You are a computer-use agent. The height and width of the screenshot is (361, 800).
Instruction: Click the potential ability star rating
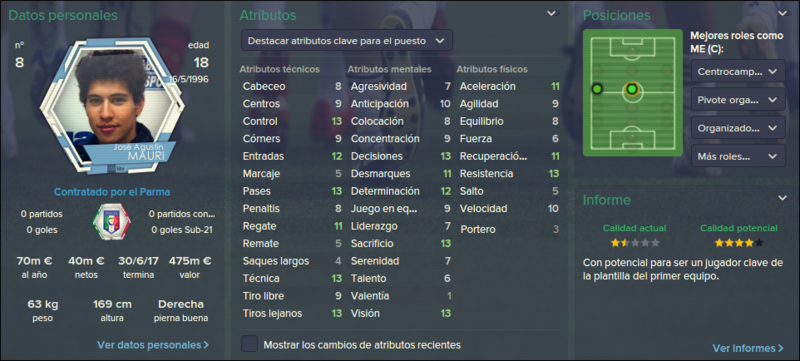click(x=739, y=243)
